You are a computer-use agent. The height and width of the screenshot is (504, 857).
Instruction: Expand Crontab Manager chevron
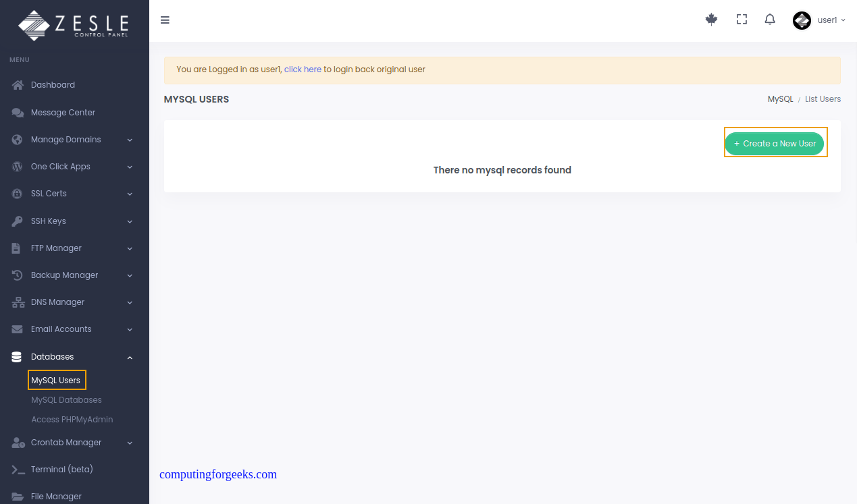(x=130, y=443)
